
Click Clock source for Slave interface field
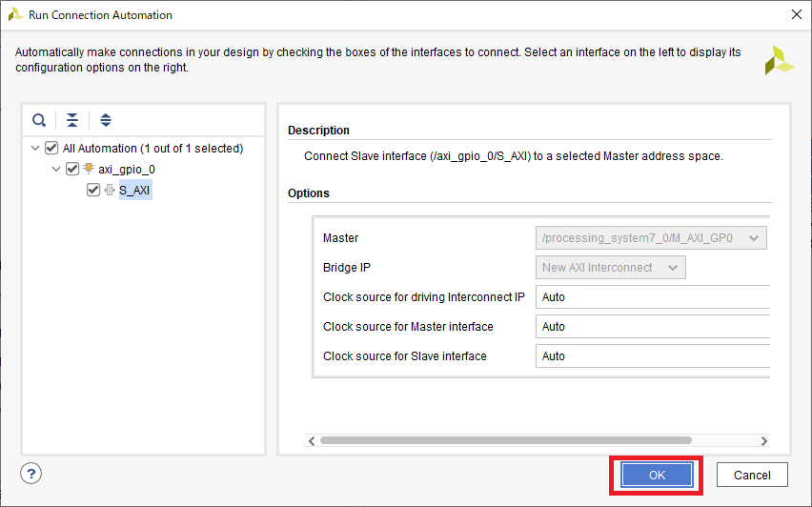(653, 356)
